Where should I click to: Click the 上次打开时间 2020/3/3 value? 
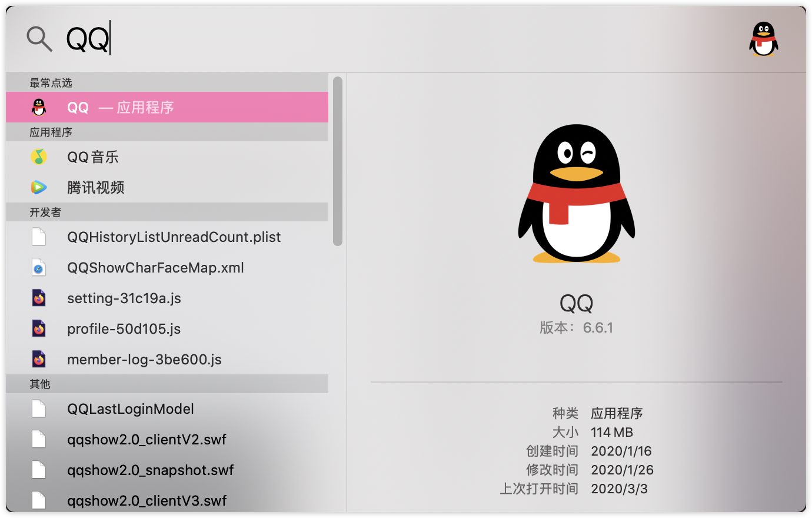620,489
